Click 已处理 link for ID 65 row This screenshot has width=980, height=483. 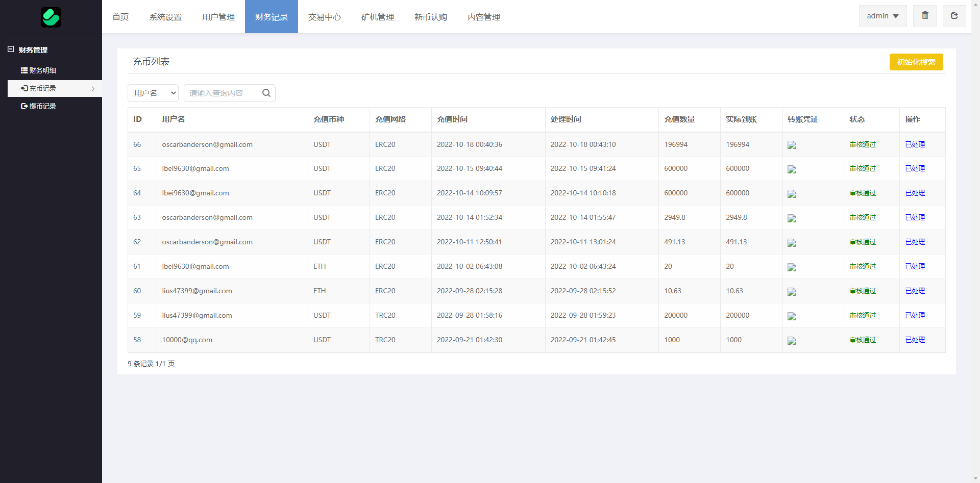click(915, 168)
